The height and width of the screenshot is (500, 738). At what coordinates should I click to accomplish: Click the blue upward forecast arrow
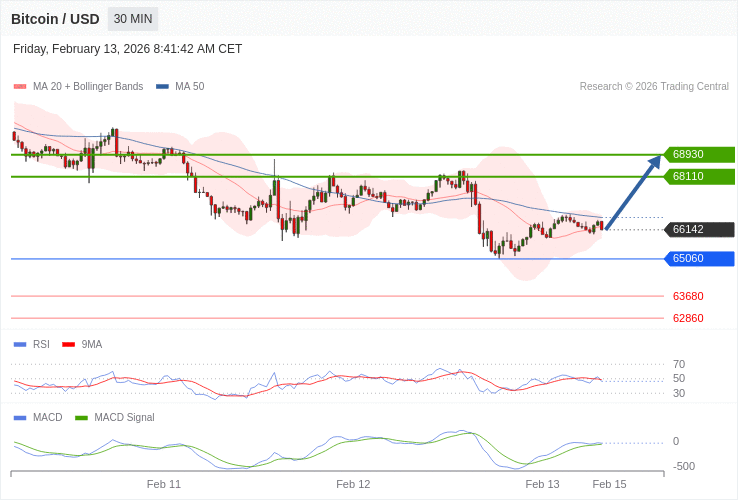633,193
